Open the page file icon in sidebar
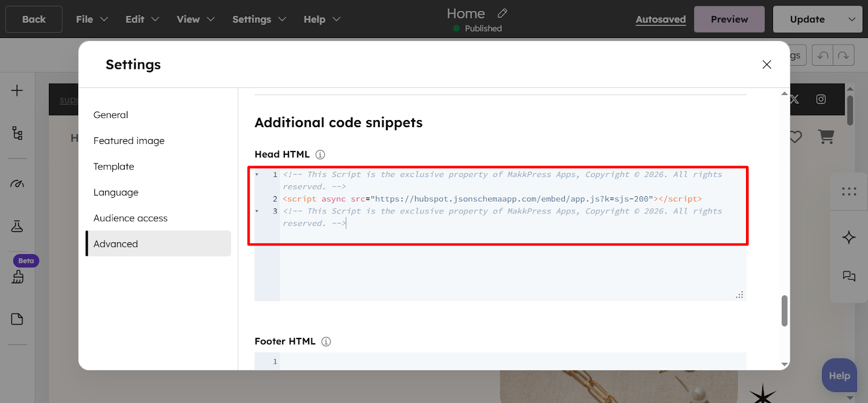The height and width of the screenshot is (403, 868). point(17,319)
